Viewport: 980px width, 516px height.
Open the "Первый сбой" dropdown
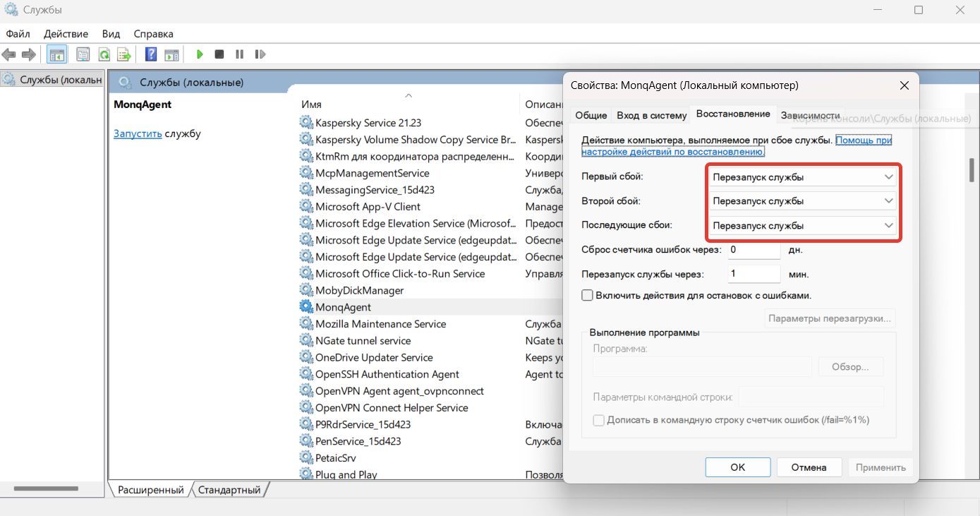click(802, 177)
